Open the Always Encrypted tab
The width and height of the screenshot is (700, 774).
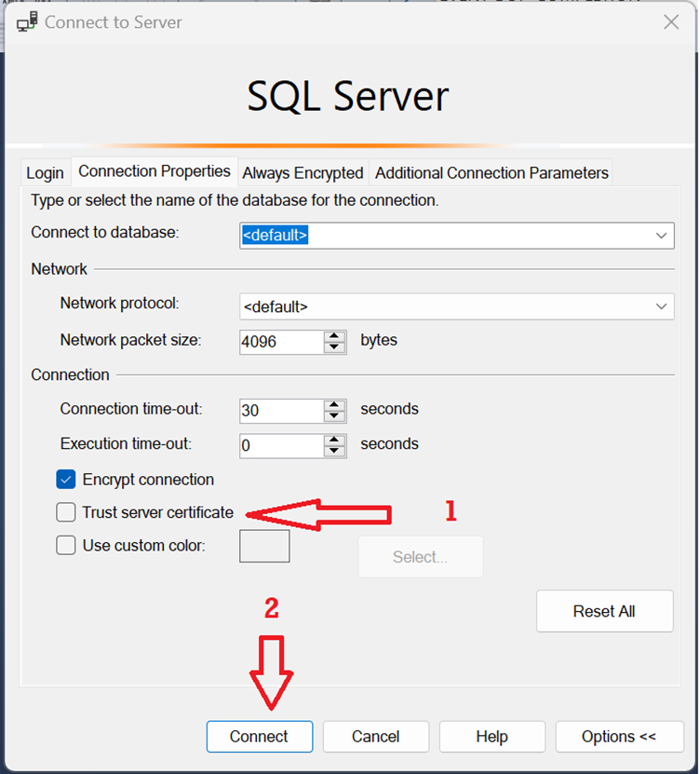click(303, 172)
